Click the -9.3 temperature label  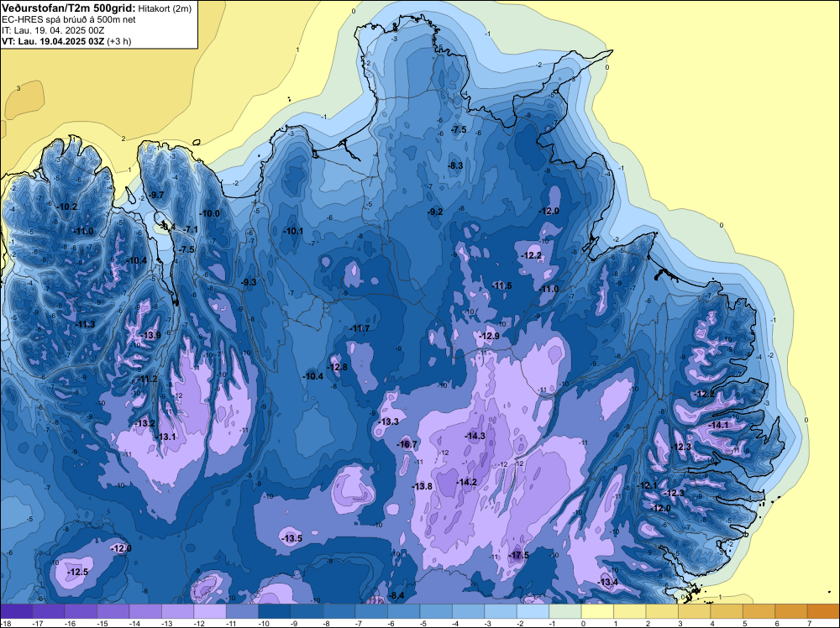point(249,282)
